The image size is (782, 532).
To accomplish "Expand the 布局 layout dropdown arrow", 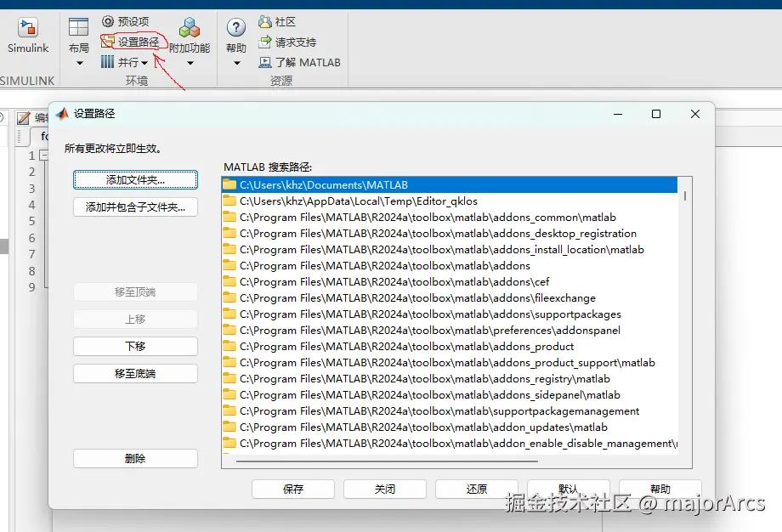I will pos(79,64).
